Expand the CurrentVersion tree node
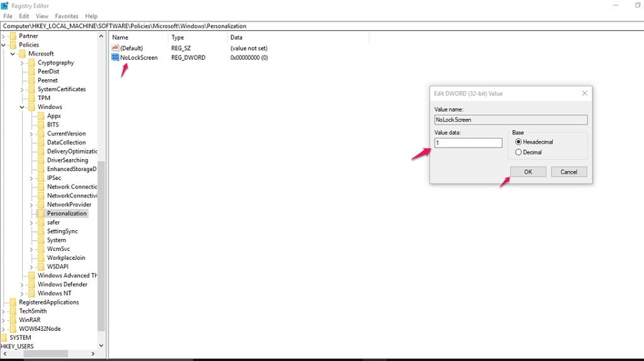 (x=32, y=134)
